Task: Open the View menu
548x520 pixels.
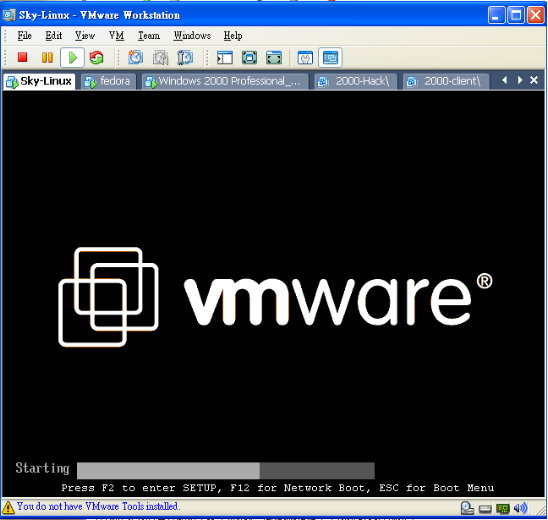Action: click(x=85, y=36)
